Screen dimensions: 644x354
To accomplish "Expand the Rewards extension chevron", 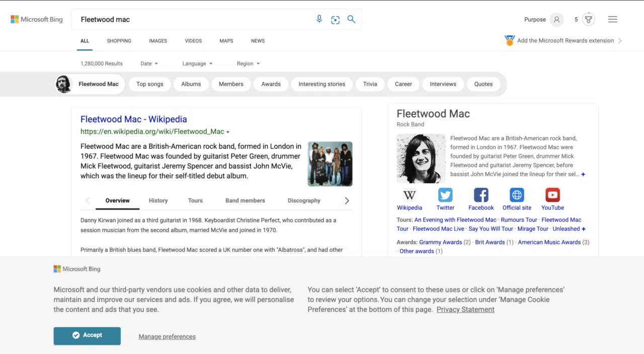I will 620,41.
